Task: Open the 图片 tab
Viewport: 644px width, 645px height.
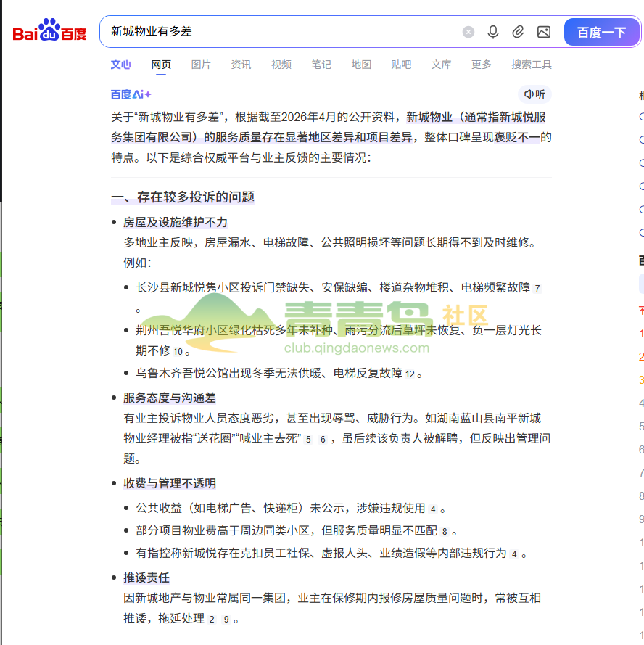Action: [x=201, y=65]
